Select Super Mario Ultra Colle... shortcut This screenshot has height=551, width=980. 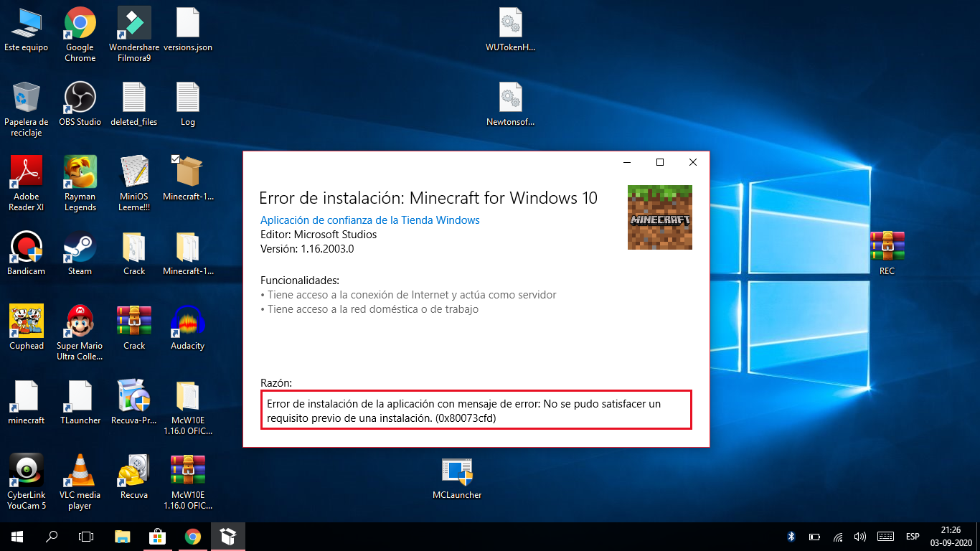(x=80, y=333)
